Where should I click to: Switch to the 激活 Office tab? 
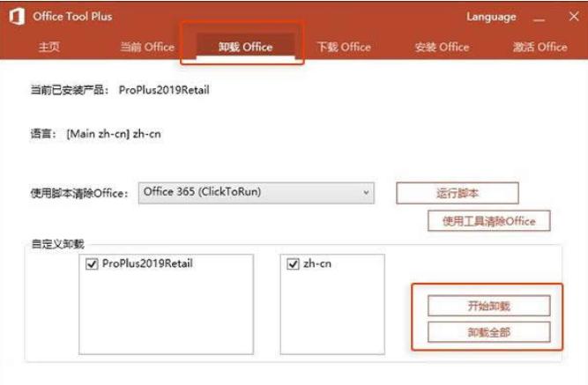click(x=540, y=47)
